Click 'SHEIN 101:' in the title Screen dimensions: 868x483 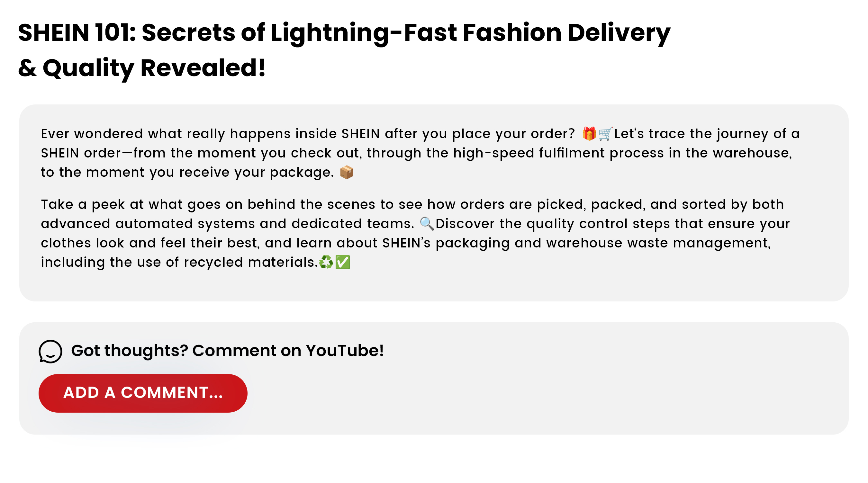pyautogui.click(x=77, y=33)
